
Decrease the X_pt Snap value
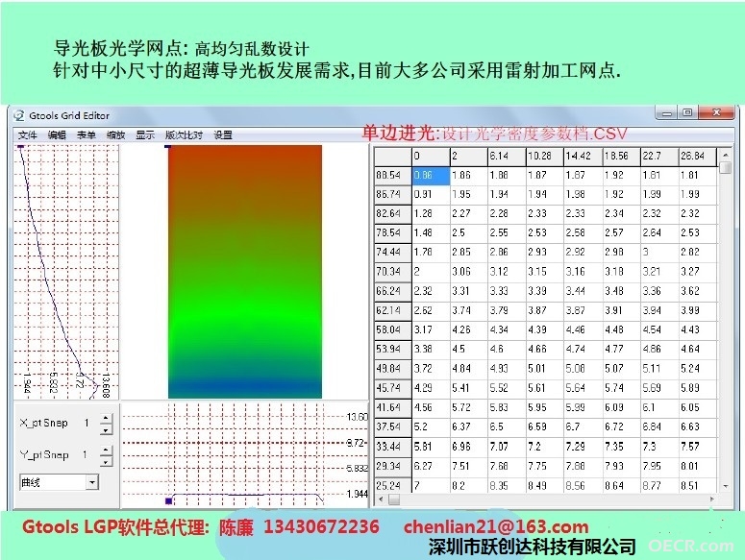click(107, 429)
